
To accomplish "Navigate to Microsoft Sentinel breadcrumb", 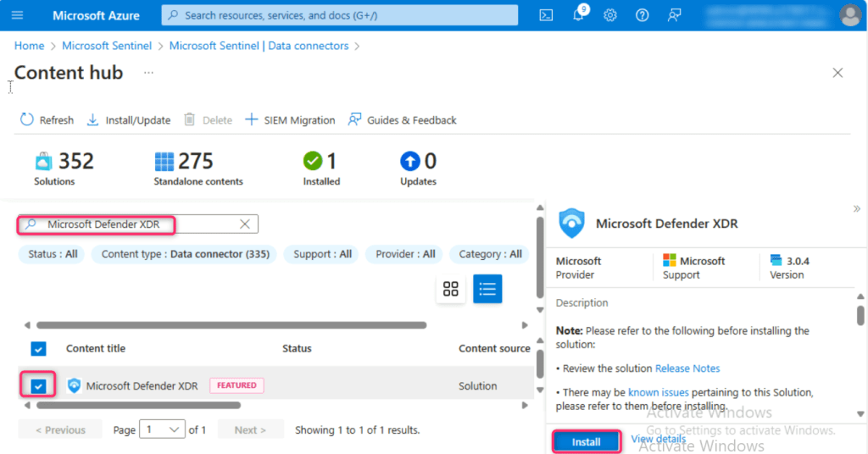I will coord(107,46).
